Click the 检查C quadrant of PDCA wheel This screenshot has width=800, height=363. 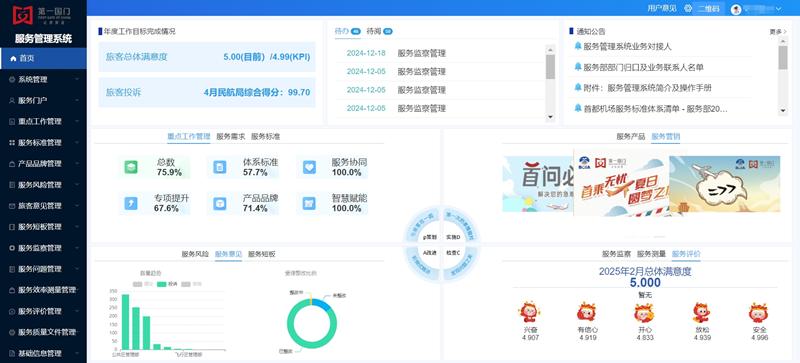point(453,253)
